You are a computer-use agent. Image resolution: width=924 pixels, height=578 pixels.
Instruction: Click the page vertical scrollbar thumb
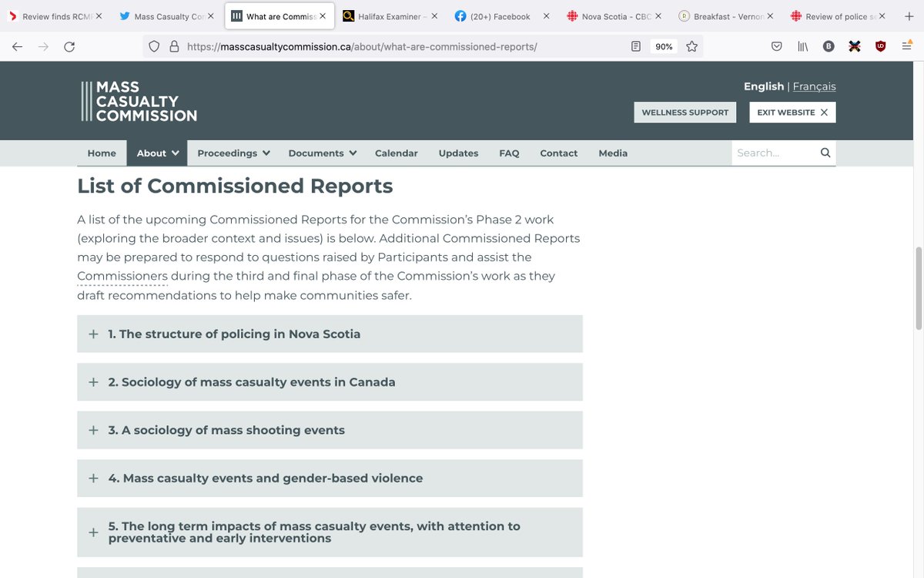917,288
